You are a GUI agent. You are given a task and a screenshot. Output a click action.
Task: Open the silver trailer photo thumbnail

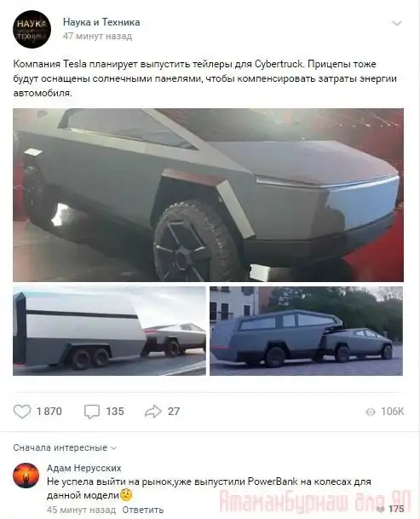point(109,331)
